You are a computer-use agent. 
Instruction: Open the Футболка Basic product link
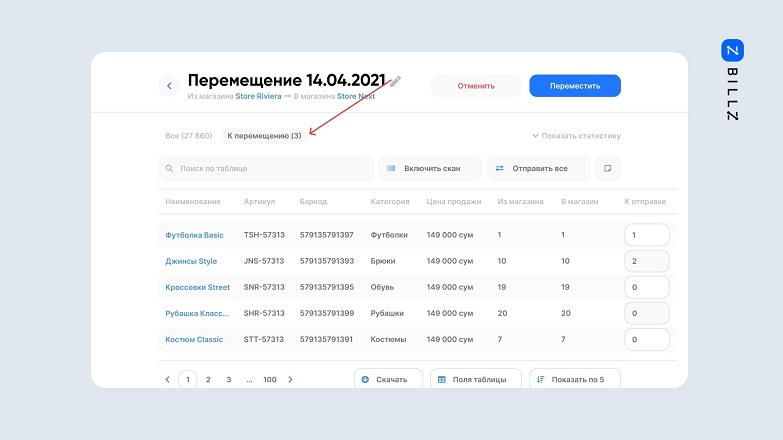pos(194,235)
